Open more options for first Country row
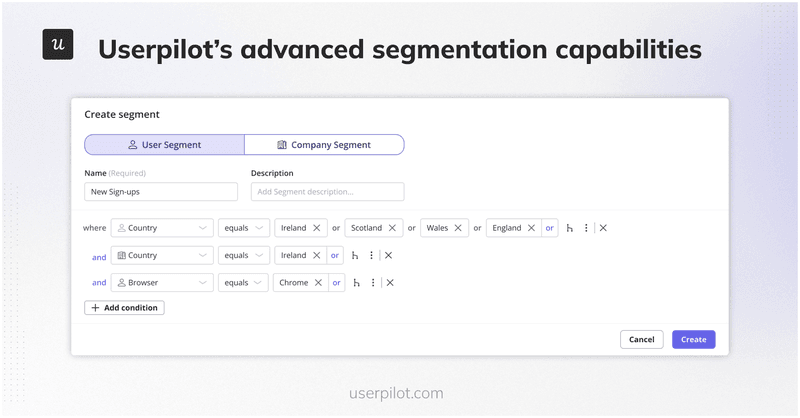This screenshot has width=800, height=418. (586, 228)
